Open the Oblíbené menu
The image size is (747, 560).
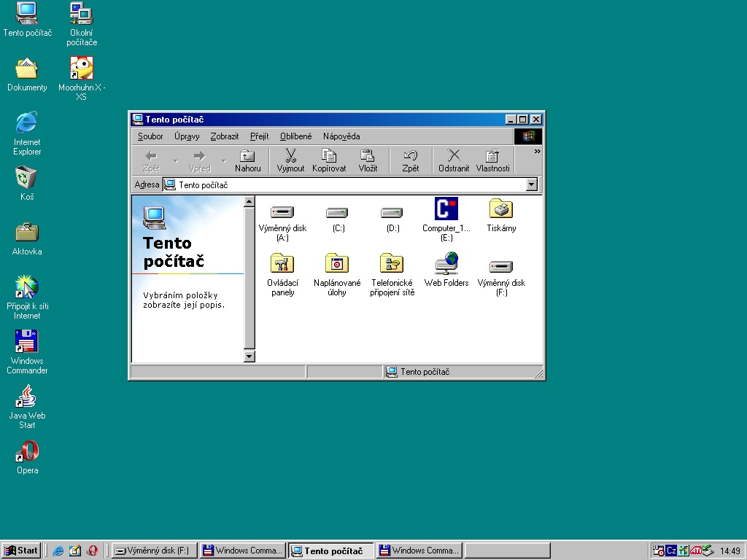coord(295,136)
